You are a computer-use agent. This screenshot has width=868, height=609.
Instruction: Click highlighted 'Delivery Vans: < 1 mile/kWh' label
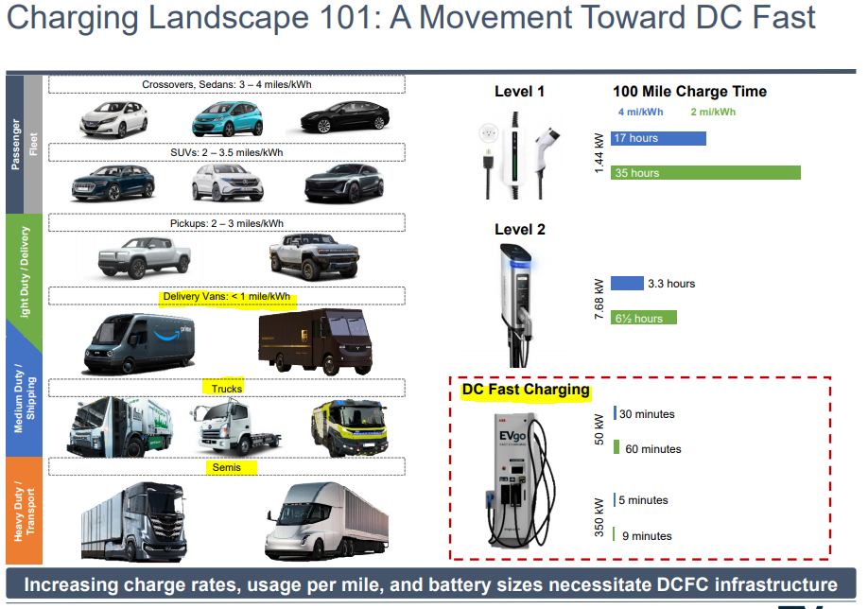point(226,297)
